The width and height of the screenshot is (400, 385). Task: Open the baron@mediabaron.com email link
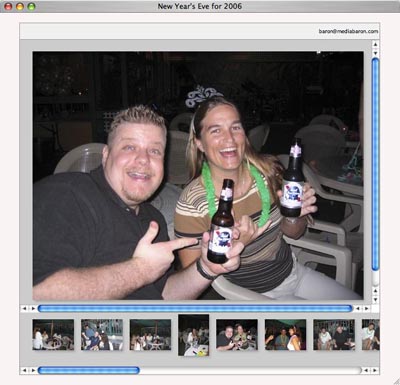tap(348, 31)
